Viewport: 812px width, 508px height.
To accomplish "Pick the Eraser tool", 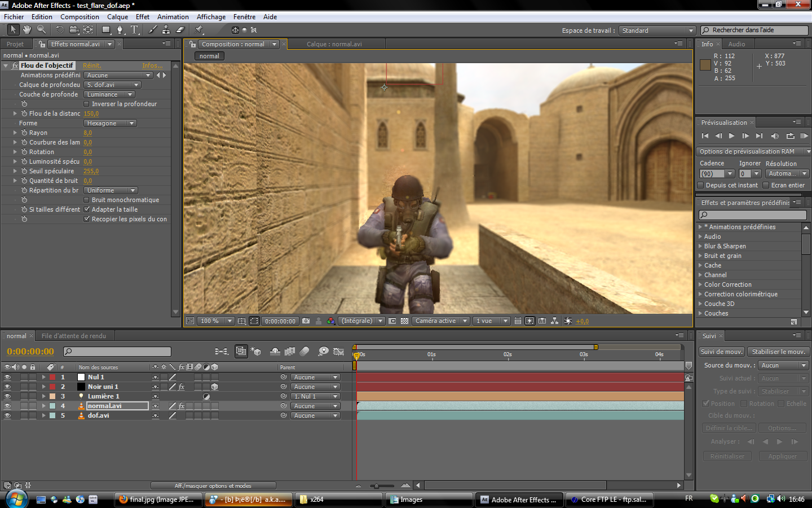I will tap(180, 30).
